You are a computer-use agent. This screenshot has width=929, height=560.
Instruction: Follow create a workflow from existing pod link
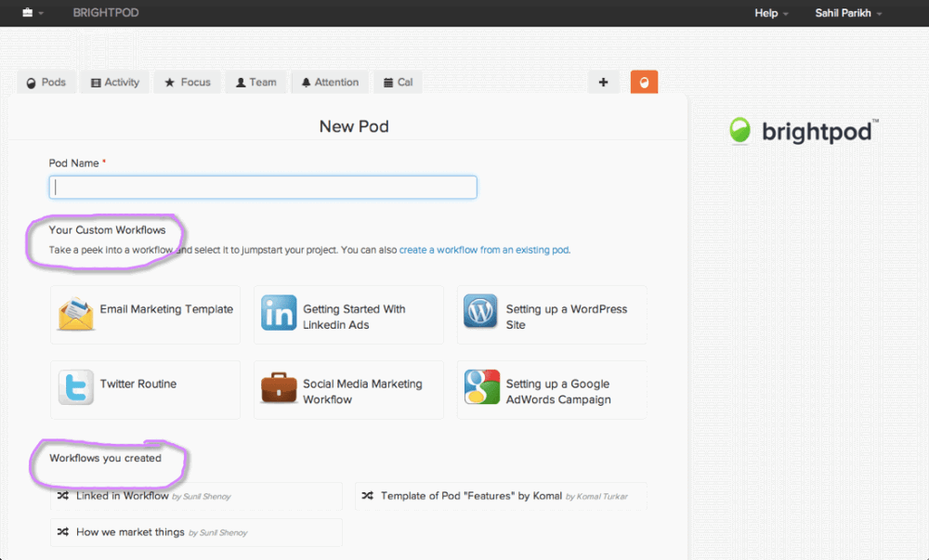(484, 250)
